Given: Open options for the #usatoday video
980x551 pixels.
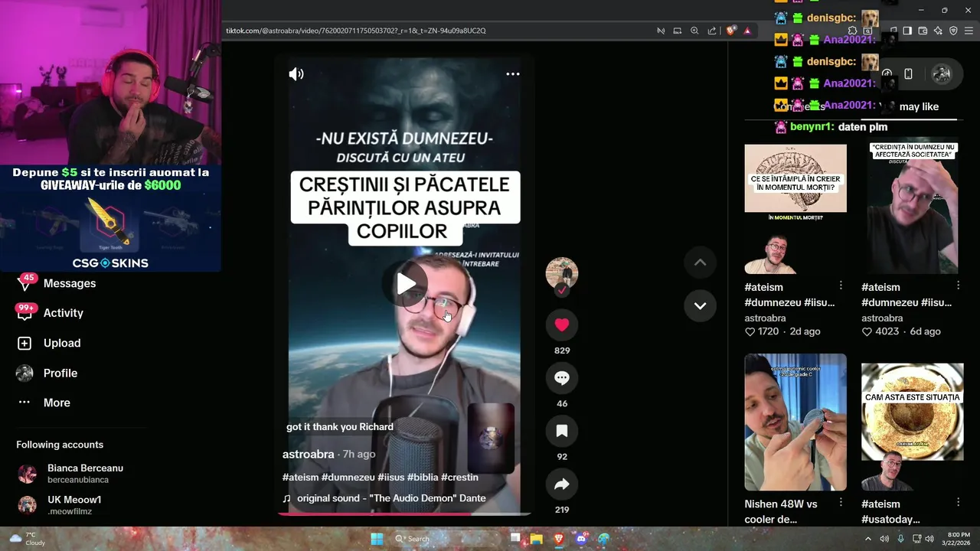Looking at the screenshot, I should [x=958, y=502].
